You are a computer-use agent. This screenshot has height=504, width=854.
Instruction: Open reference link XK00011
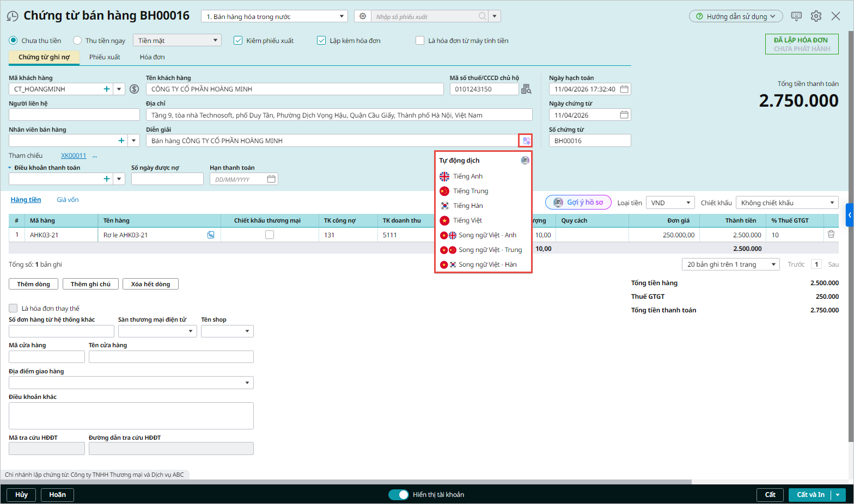click(x=74, y=156)
